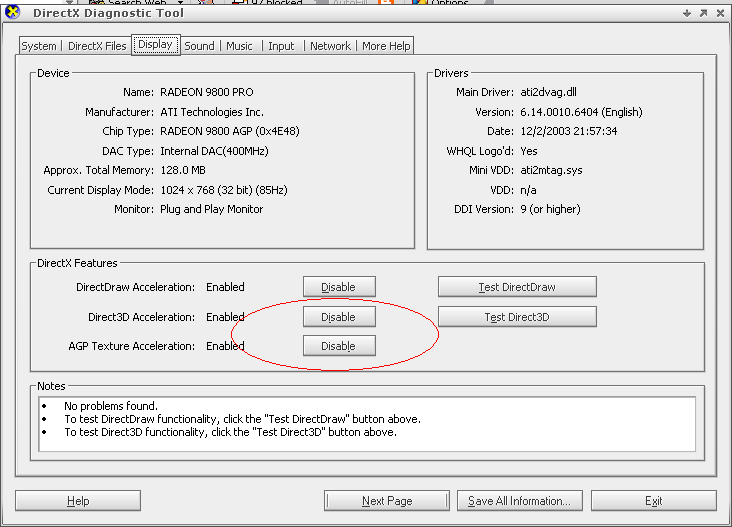Disable AGP Texture Acceleration
Viewport: 732px width, 527px height.
tap(339, 345)
